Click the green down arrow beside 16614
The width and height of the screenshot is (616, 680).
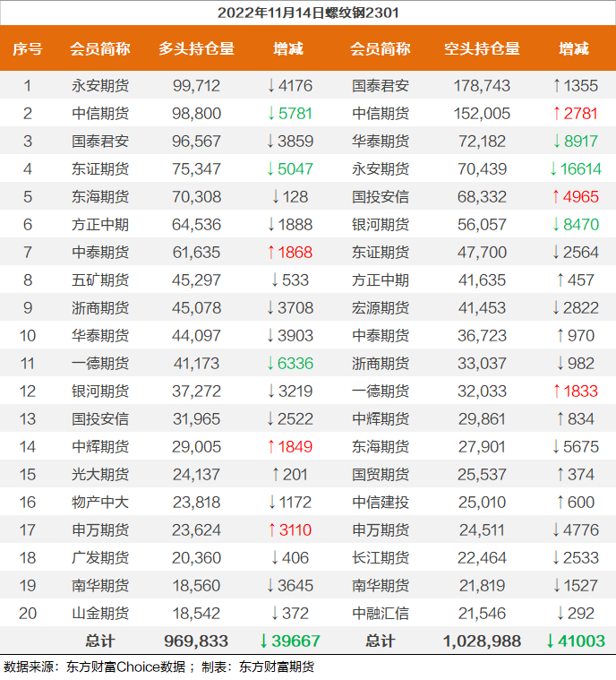click(x=553, y=169)
